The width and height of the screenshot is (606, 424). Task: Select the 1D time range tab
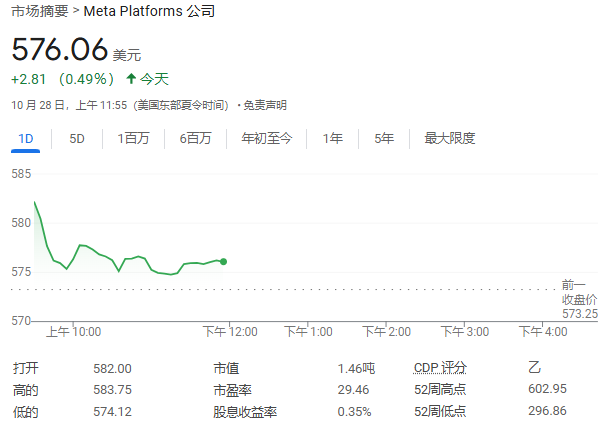[x=27, y=139]
